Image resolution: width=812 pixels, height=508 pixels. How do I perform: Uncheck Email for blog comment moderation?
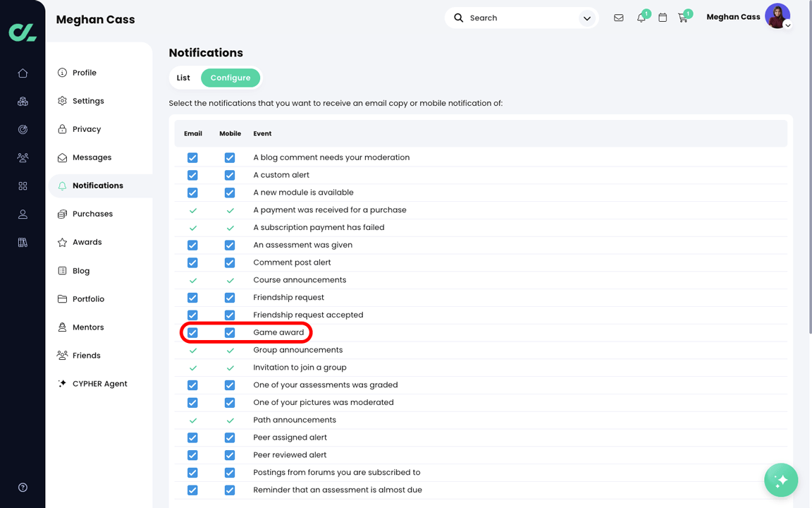pyautogui.click(x=192, y=157)
